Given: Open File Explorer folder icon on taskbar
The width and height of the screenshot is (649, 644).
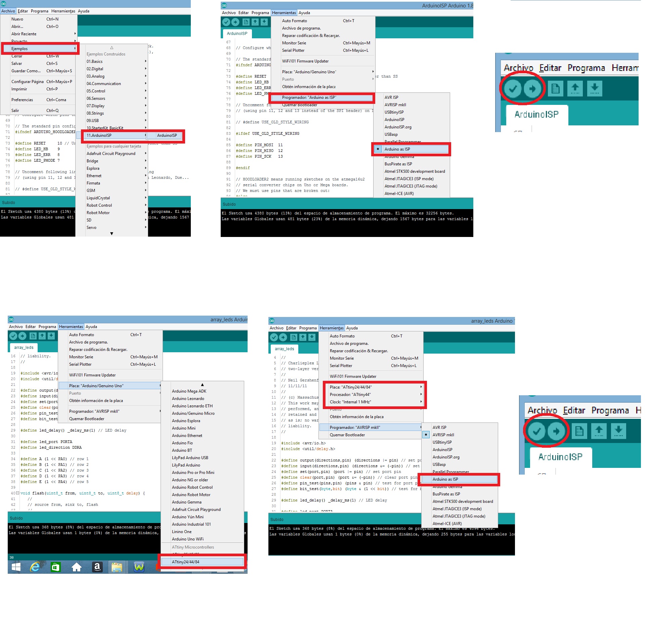Looking at the screenshot, I should pos(117,567).
